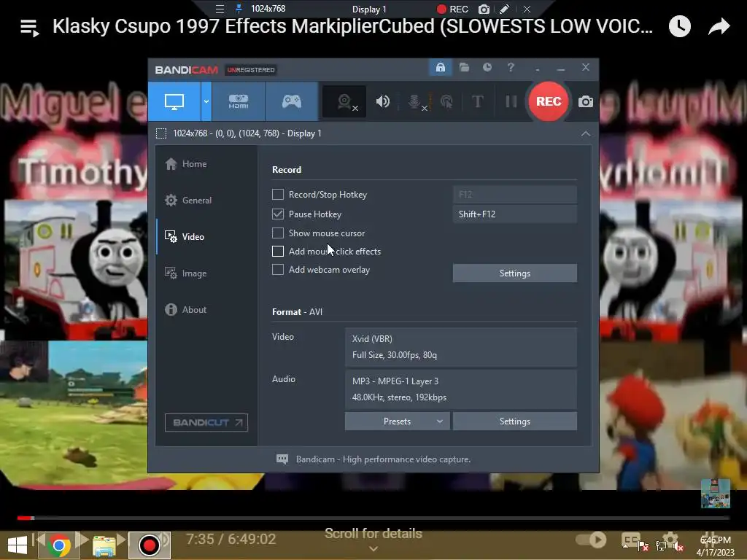Open Windows Start button
This screenshot has height=560, width=747.
coord(18,545)
